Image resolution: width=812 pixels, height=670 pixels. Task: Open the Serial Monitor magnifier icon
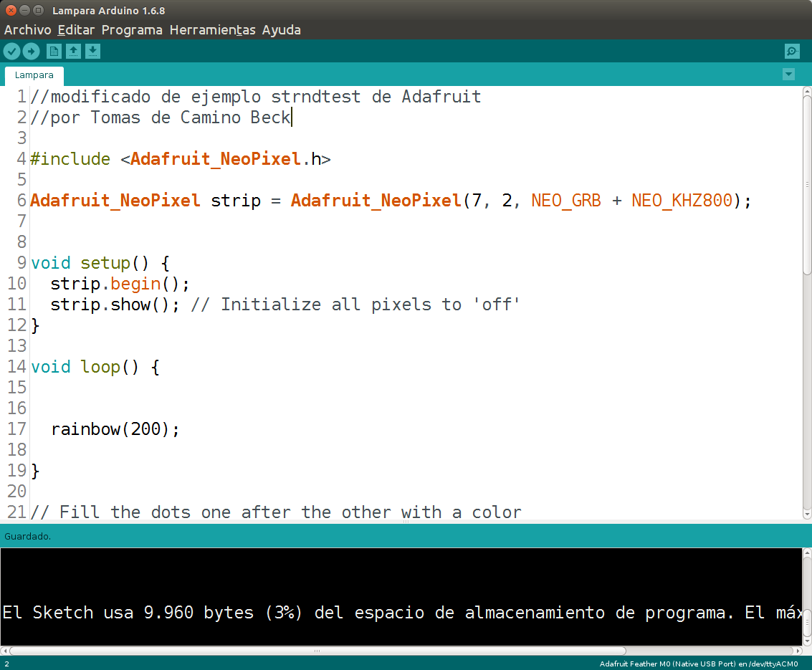793,52
